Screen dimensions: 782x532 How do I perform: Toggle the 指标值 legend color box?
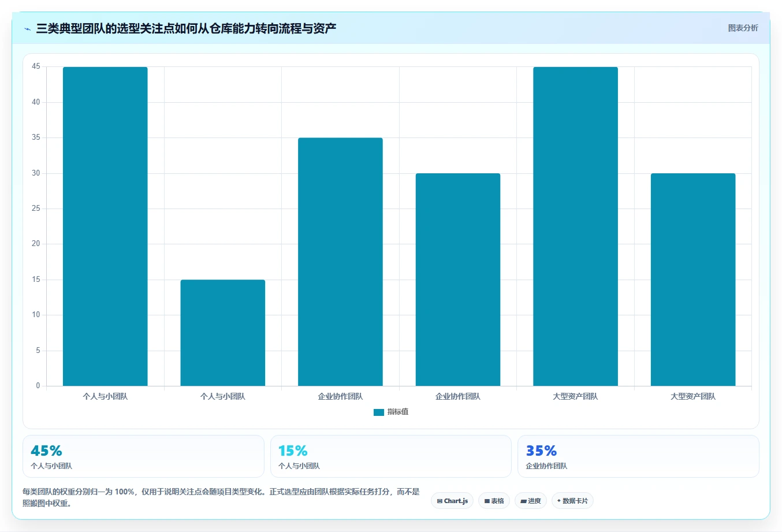[379, 412]
